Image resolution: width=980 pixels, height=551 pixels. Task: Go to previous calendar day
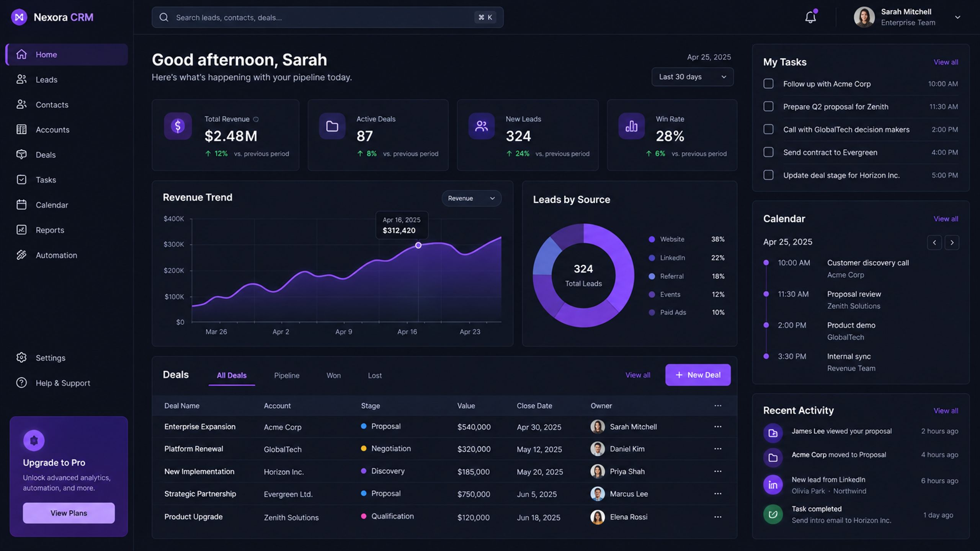click(934, 243)
